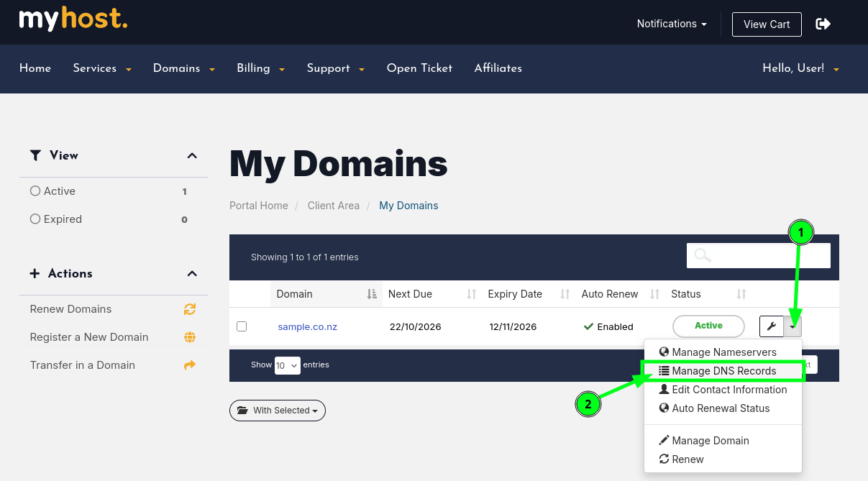Image resolution: width=868 pixels, height=481 pixels.
Task: Collapse the View sidebar panel
Action: pos(192,156)
